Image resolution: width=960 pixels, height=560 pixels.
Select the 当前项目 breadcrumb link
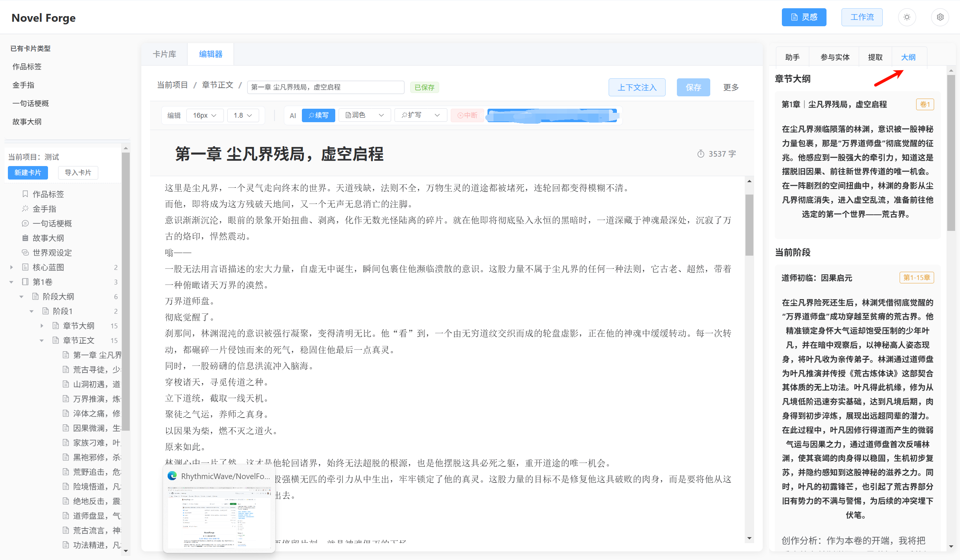coord(172,85)
